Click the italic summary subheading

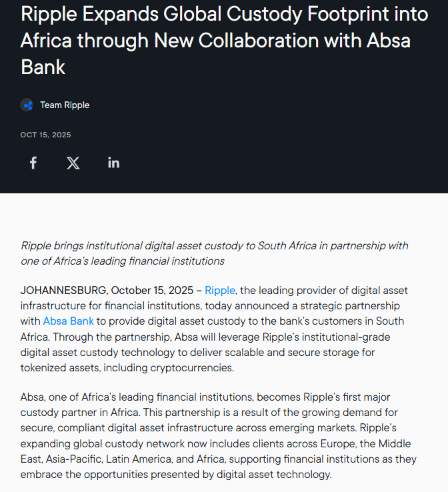[214, 253]
